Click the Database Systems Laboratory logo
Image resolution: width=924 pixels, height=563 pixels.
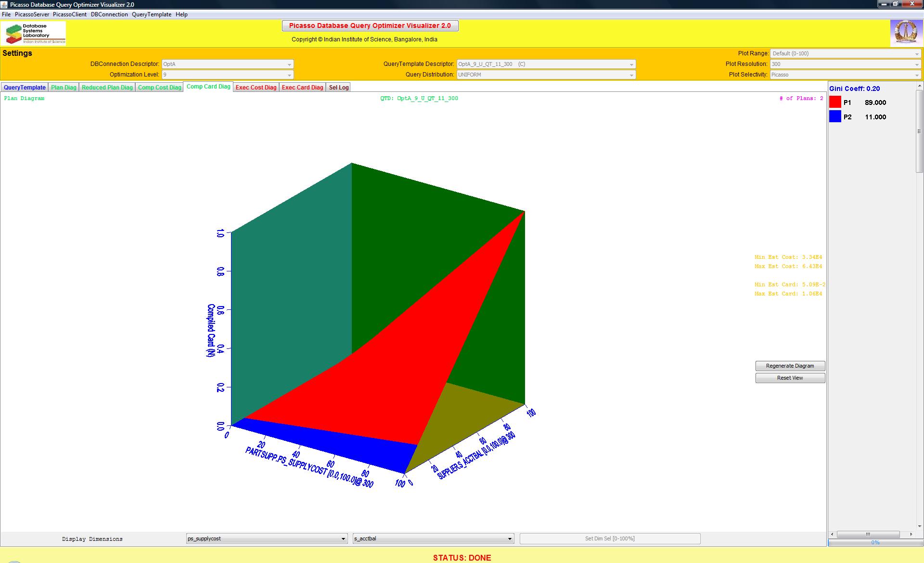pos(34,33)
